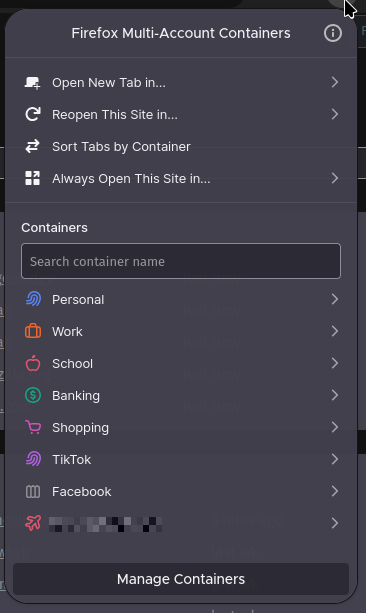
Task: Expand the Facebook container chevron
Action: click(335, 491)
